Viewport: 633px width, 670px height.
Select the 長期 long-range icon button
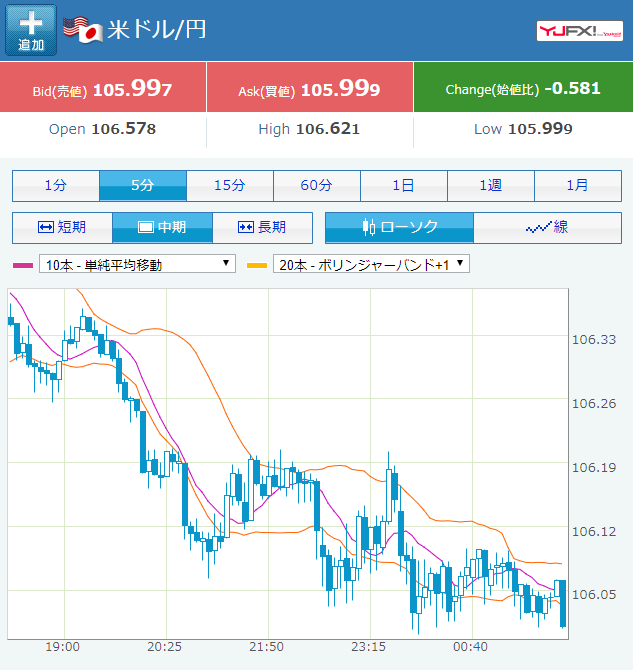click(x=262, y=227)
